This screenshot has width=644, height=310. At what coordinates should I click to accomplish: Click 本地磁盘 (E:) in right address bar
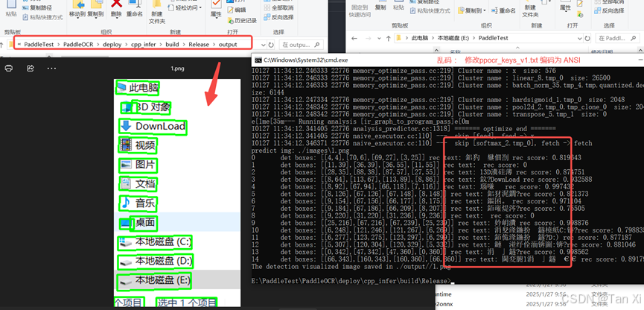click(453, 38)
